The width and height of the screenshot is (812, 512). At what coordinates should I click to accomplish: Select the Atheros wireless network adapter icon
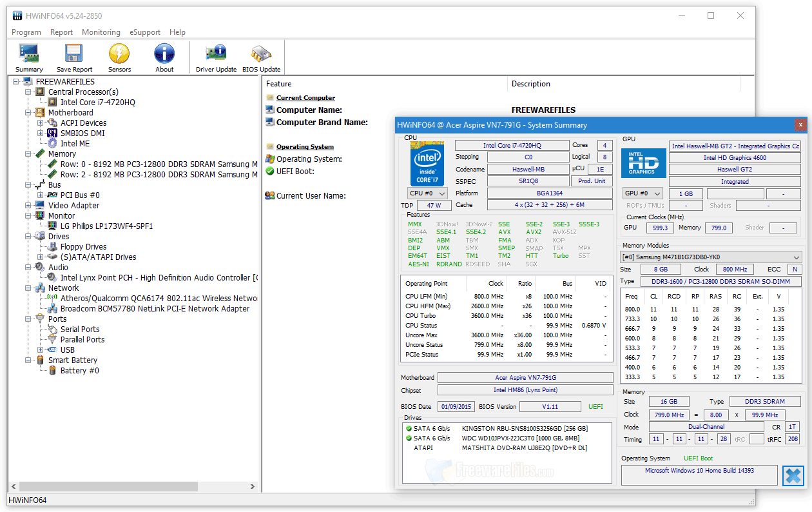(x=52, y=298)
